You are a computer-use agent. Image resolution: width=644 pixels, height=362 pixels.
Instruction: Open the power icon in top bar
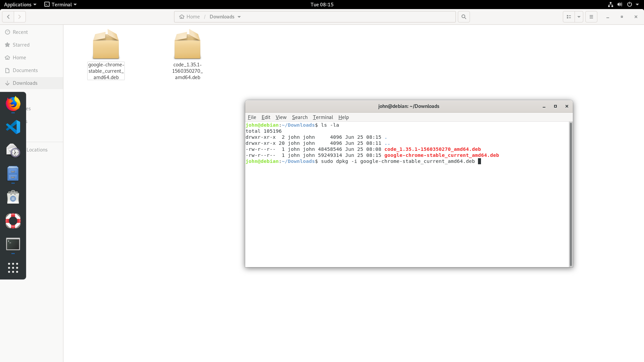coord(630,4)
